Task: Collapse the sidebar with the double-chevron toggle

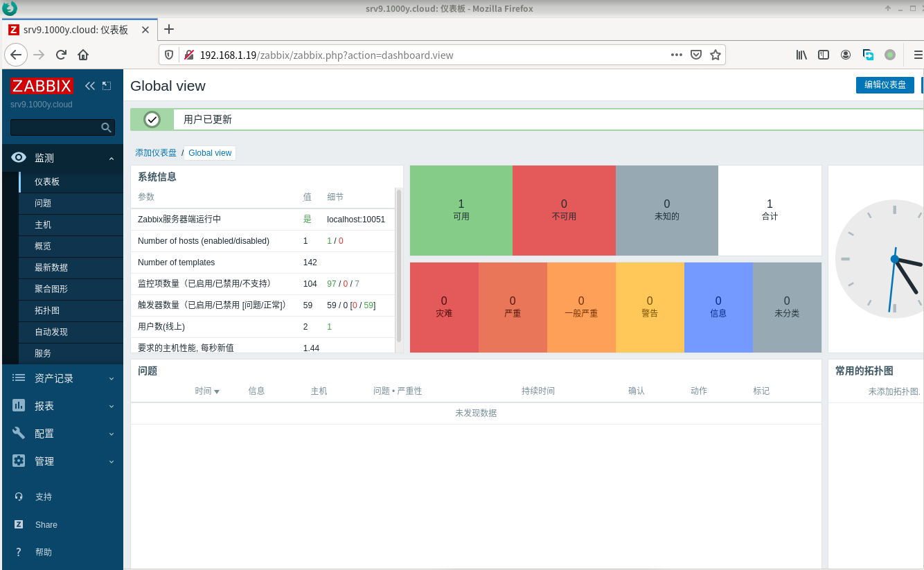Action: [89, 85]
